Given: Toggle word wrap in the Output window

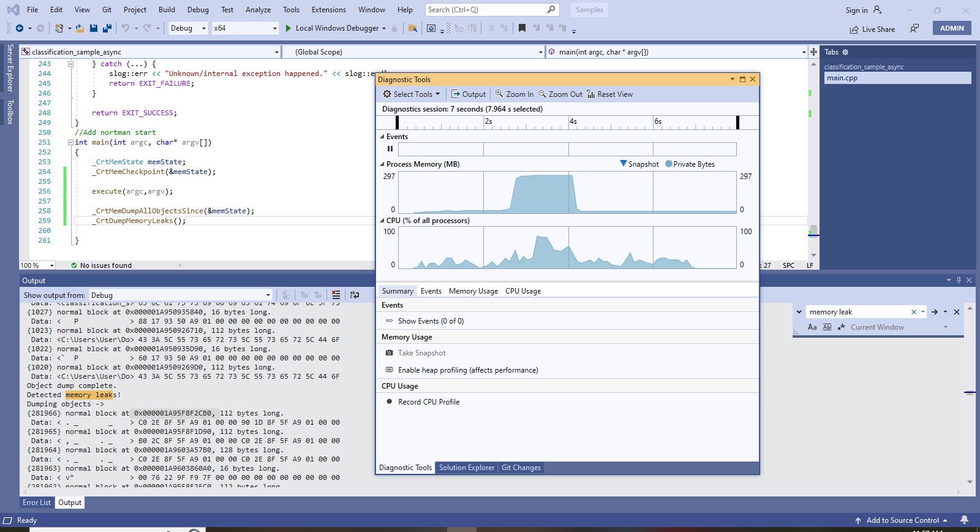Looking at the screenshot, I should 355,295.
